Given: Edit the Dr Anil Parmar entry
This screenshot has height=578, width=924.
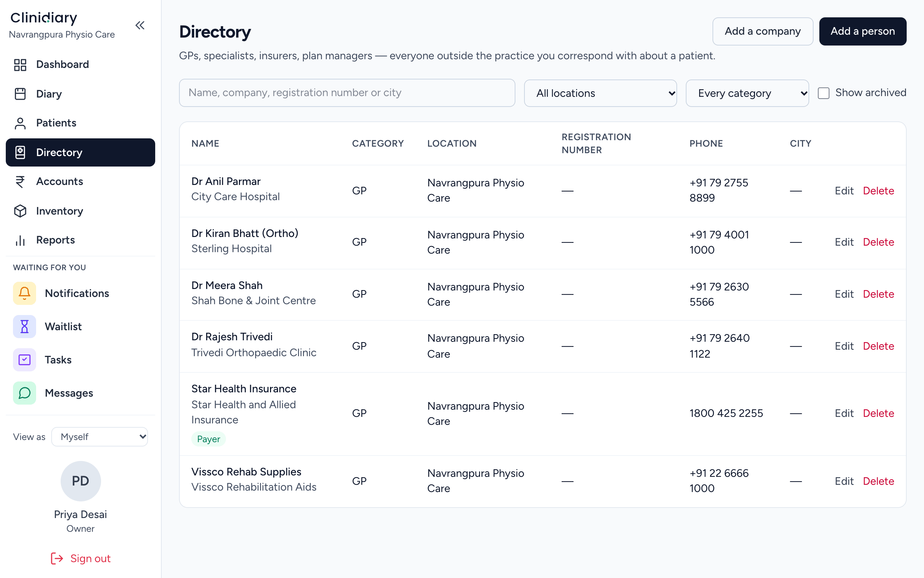Looking at the screenshot, I should coord(844,191).
